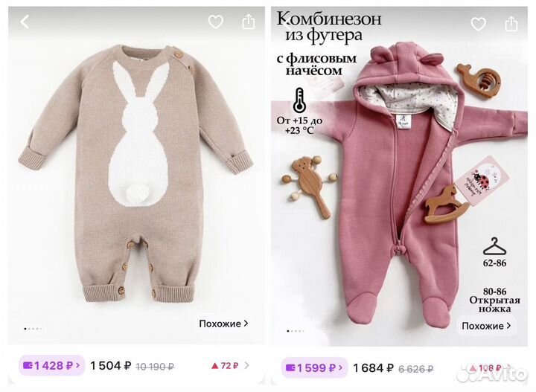Open similar items for the bunny romper
The width and height of the screenshot is (536, 392).
pos(223,324)
